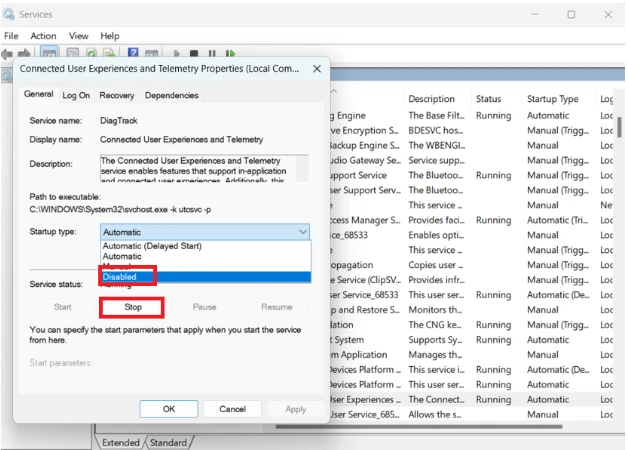This screenshot has width=628, height=450.
Task: Click the Stop service button
Action: coord(133,307)
